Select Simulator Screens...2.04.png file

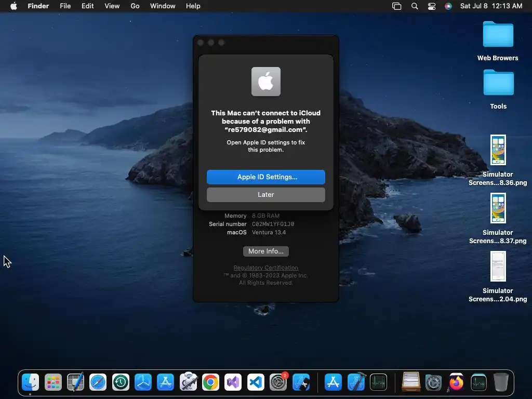[498, 277]
